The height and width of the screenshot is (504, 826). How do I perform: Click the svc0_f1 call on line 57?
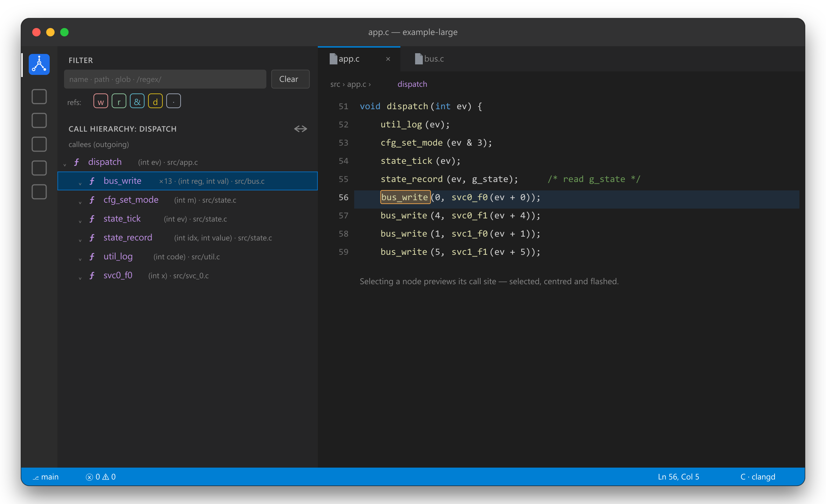pos(469,215)
